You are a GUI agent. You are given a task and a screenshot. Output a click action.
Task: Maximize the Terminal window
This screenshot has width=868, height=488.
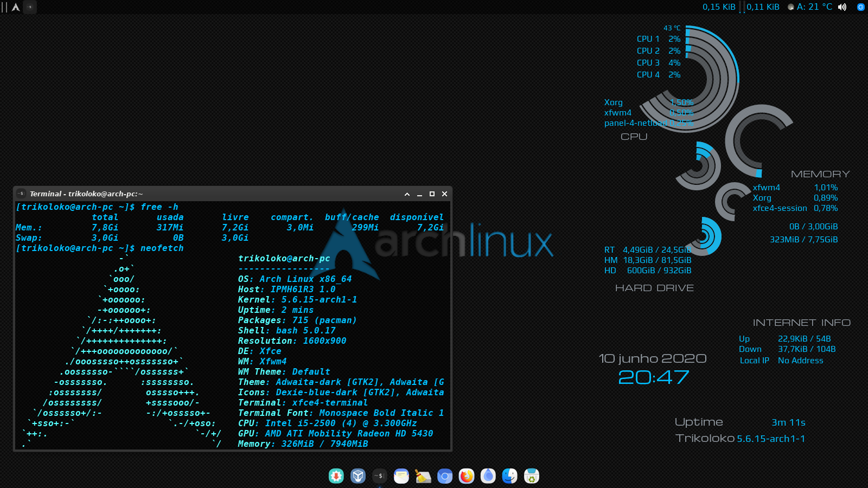[432, 194]
